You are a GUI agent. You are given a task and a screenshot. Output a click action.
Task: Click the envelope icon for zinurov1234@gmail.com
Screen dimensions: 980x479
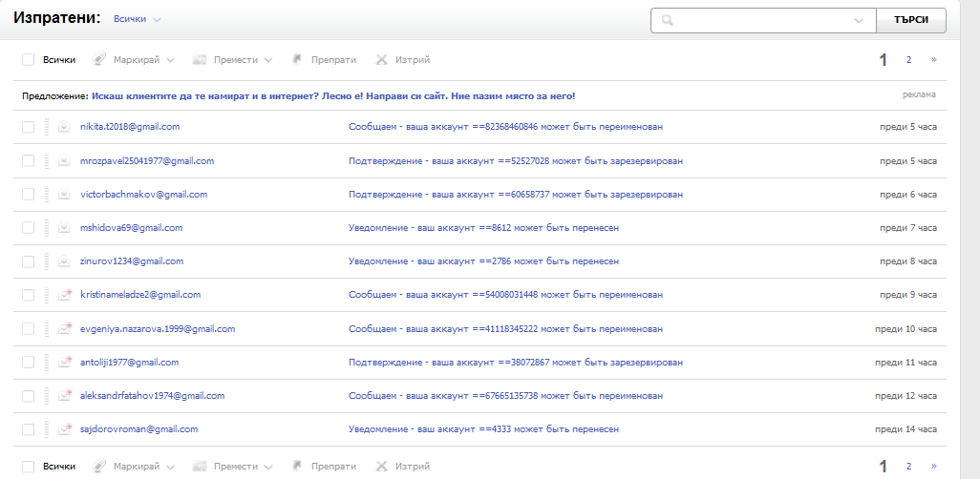click(x=64, y=261)
